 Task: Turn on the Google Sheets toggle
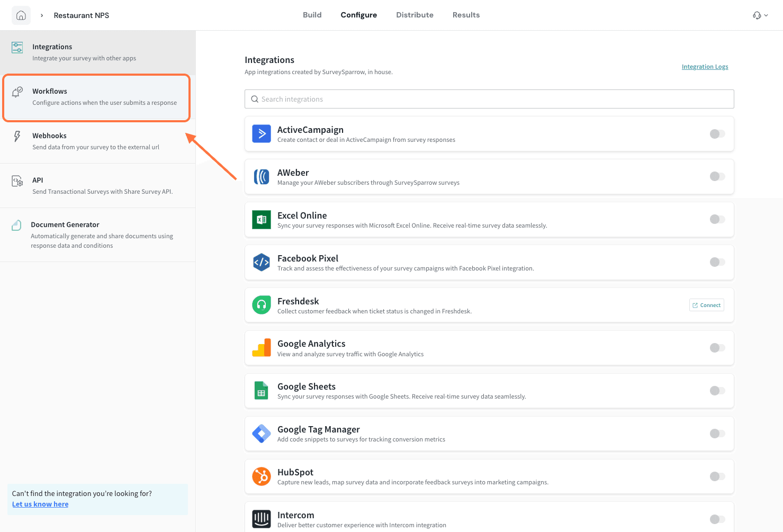click(717, 391)
